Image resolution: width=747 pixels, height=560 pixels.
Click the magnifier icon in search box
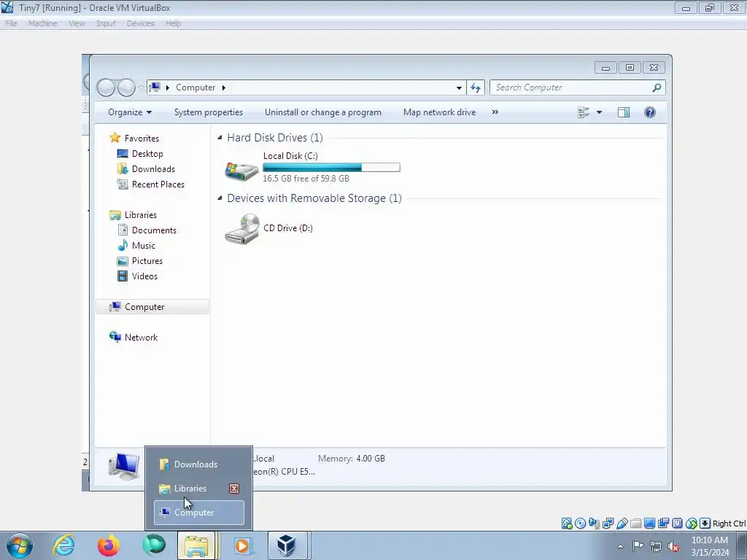click(657, 87)
